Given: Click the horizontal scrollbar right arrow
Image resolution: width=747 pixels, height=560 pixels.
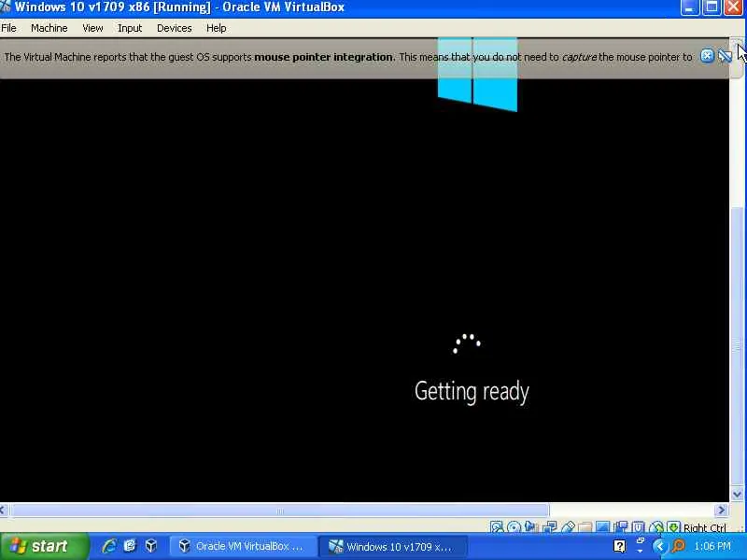Looking at the screenshot, I should [721, 510].
